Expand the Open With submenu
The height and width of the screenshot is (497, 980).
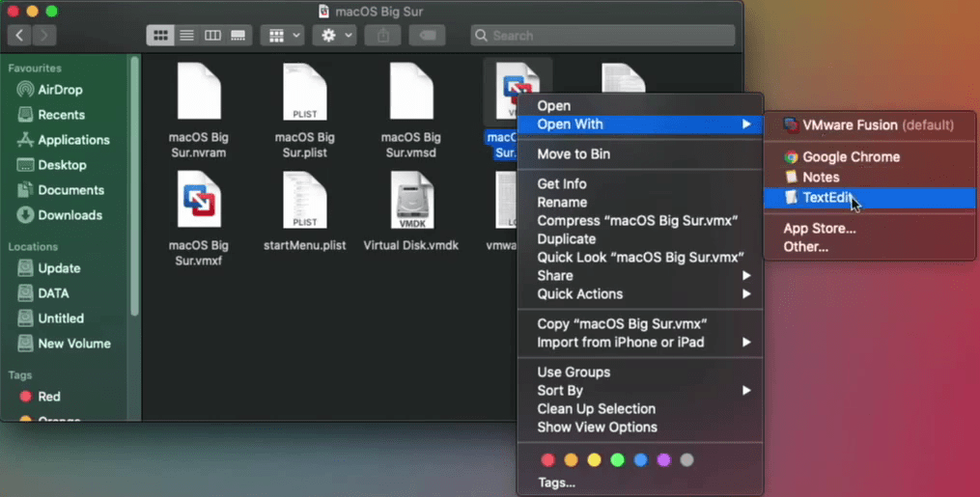coord(641,124)
